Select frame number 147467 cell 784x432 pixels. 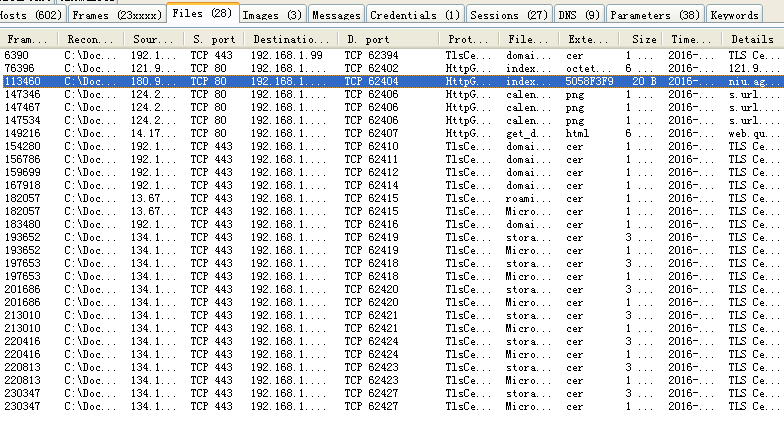[x=22, y=108]
